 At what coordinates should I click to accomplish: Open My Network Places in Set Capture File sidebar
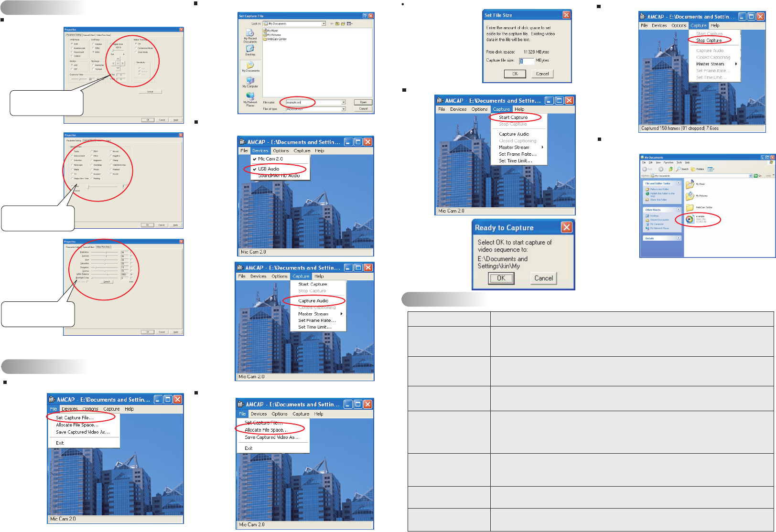coord(250,100)
